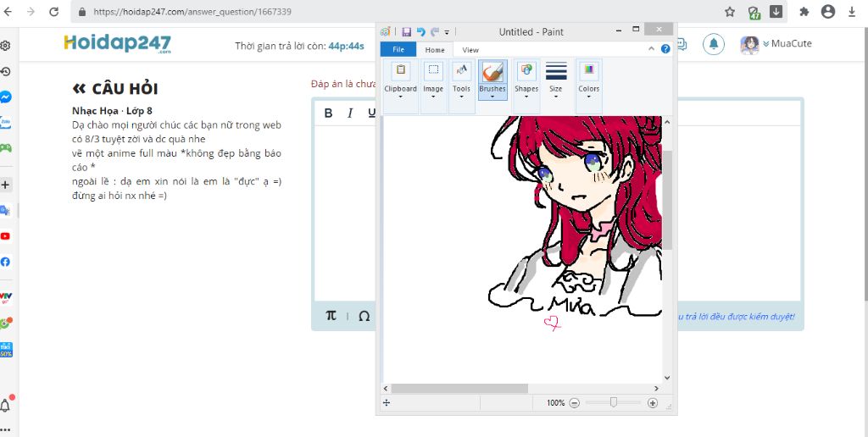Image resolution: width=868 pixels, height=437 pixels.
Task: Zoom out with the minus button in Paint
Action: (574, 403)
